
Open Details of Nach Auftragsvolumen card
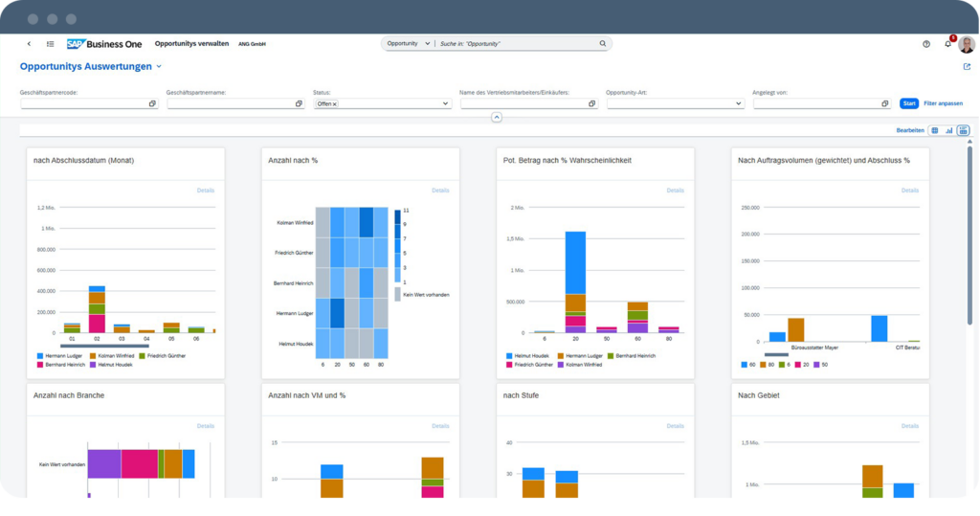click(x=910, y=191)
